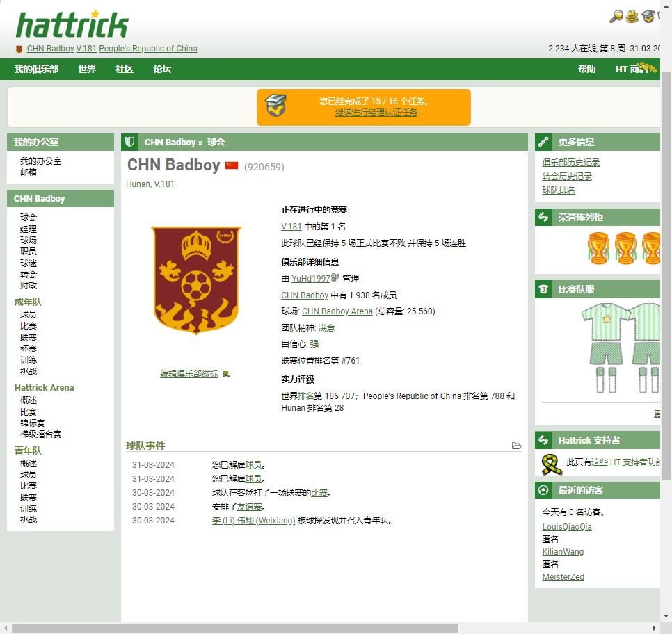The height and width of the screenshot is (634, 672).
Task: Select 经理 in CHN Badboy sidebar
Action: coord(29,229)
